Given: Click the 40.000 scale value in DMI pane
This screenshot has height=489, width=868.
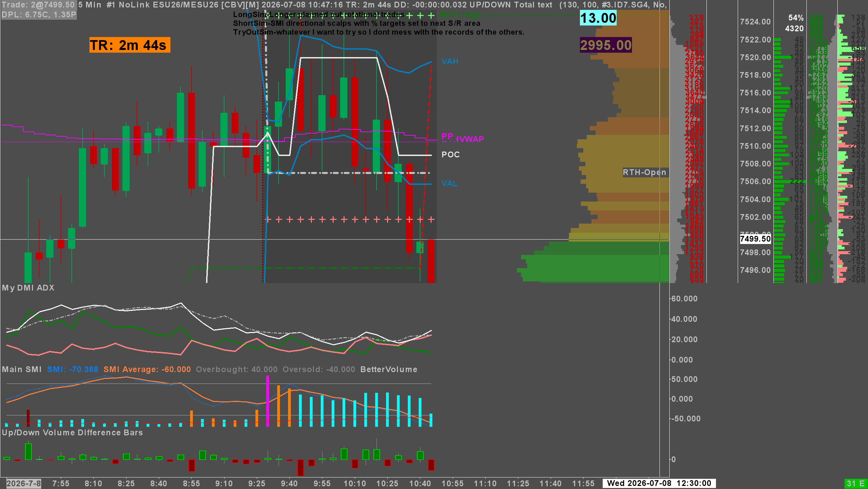Looking at the screenshot, I should pyautogui.click(x=684, y=319).
